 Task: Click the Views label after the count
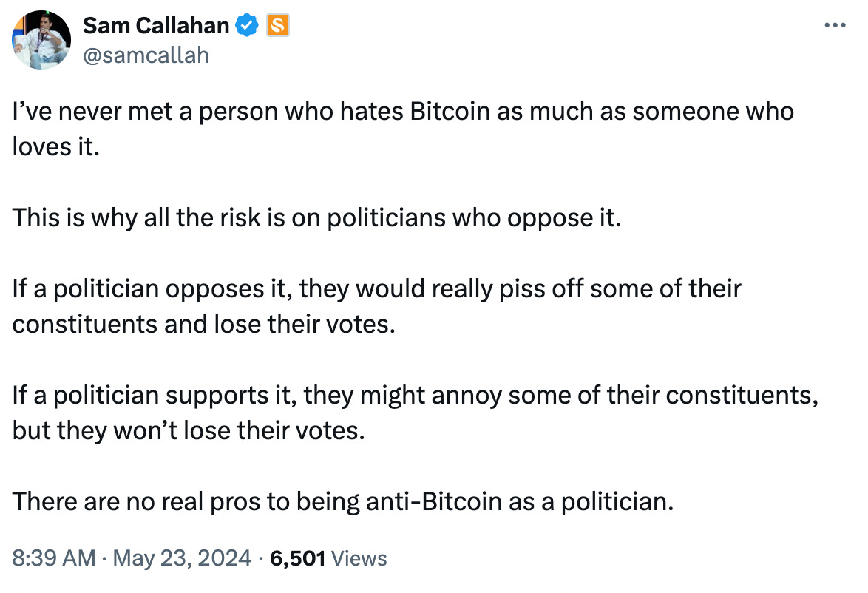[359, 559]
